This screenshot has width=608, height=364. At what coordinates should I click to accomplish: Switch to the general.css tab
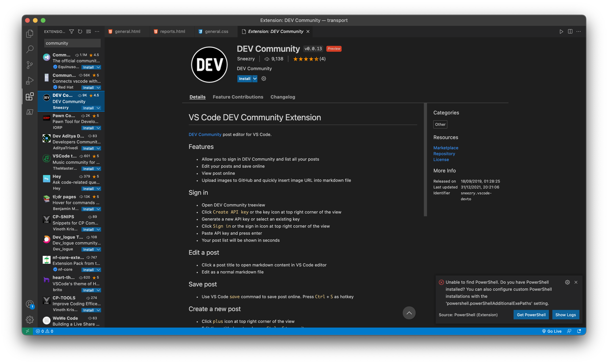[x=216, y=31]
